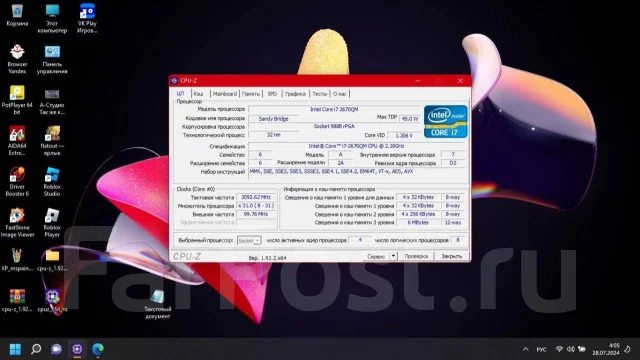This screenshot has height=360, width=640.
Task: Open the flatout shortcut icon
Action: (x=52, y=141)
